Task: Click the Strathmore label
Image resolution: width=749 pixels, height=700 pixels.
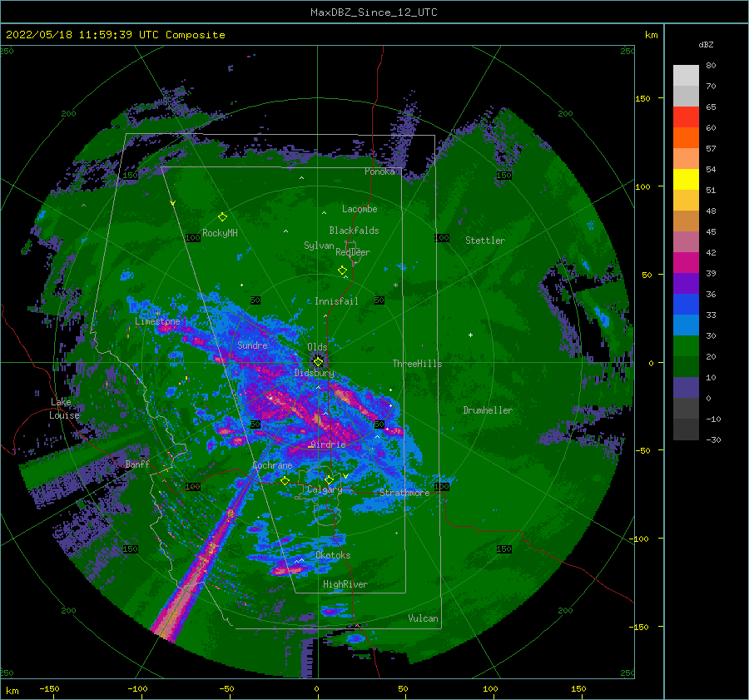Action: [x=404, y=493]
